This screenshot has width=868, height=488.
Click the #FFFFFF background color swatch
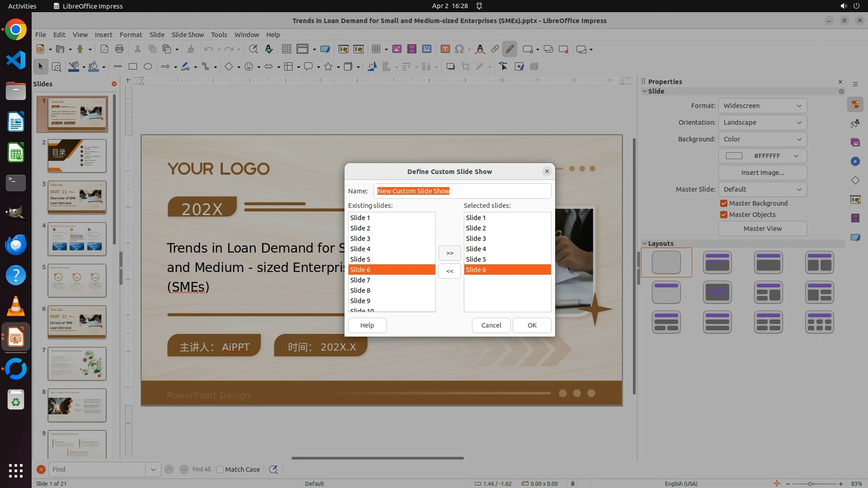[734, 156]
